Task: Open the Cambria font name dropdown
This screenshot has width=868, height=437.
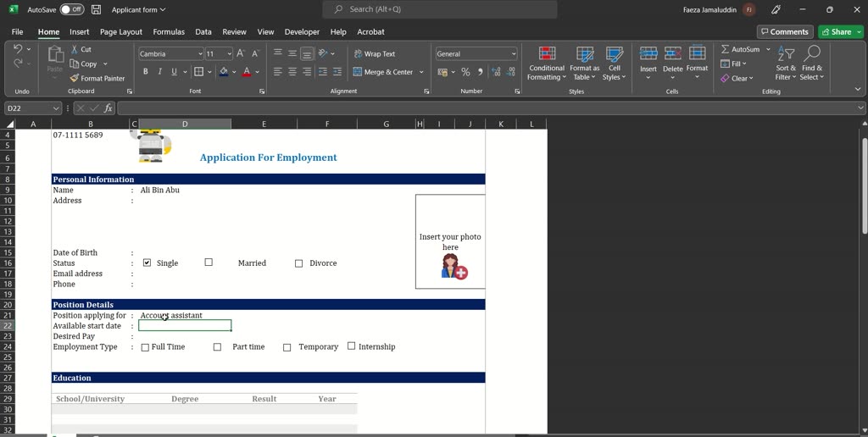Action: 200,53
